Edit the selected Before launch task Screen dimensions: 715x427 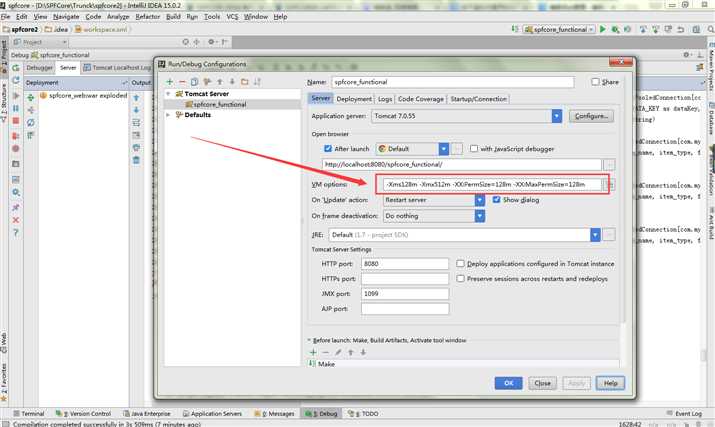pyautogui.click(x=338, y=352)
